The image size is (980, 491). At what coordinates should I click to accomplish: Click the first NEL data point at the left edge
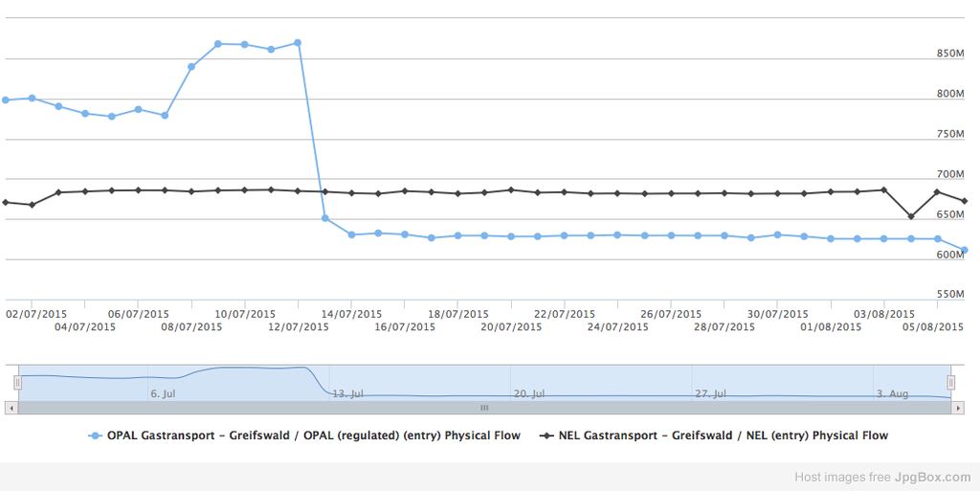click(x=5, y=202)
